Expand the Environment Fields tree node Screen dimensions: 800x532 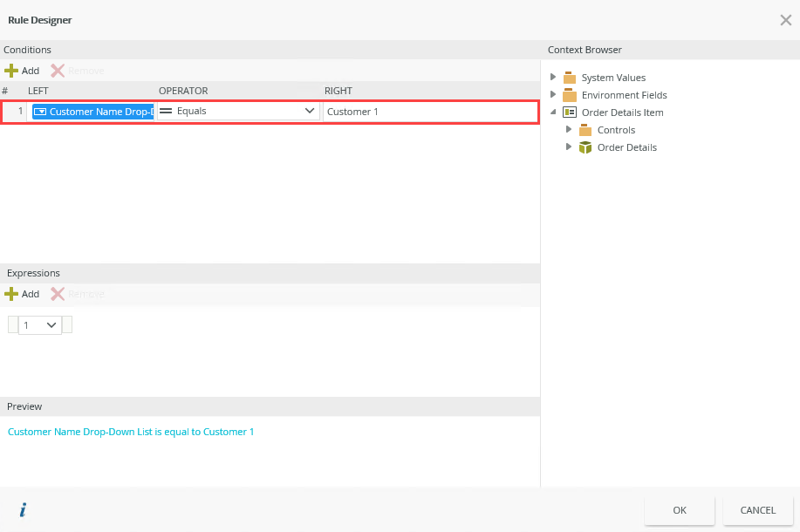pyautogui.click(x=553, y=95)
